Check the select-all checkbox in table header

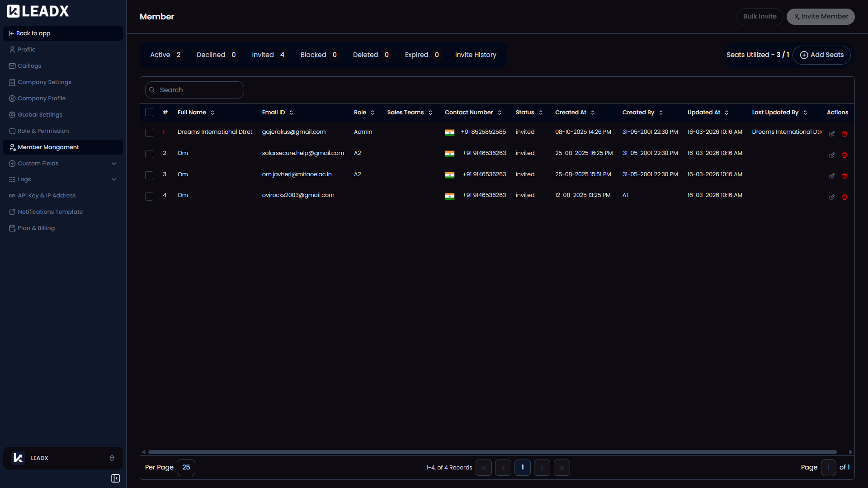pyautogui.click(x=149, y=112)
